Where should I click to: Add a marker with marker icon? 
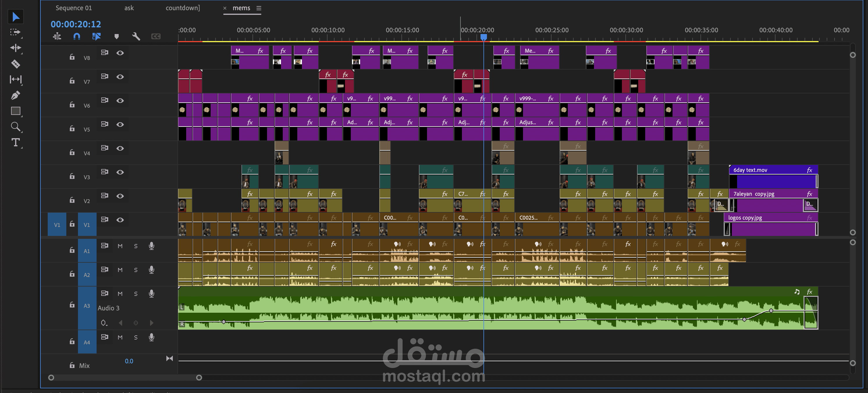click(x=117, y=36)
